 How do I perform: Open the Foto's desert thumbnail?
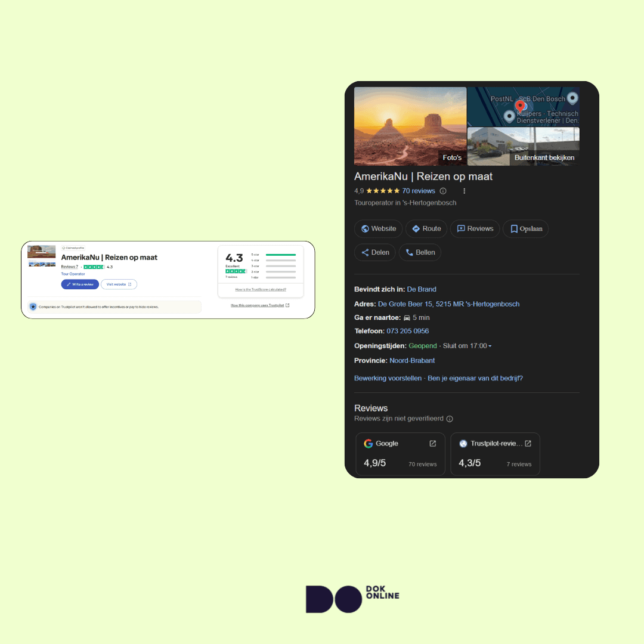coord(410,126)
